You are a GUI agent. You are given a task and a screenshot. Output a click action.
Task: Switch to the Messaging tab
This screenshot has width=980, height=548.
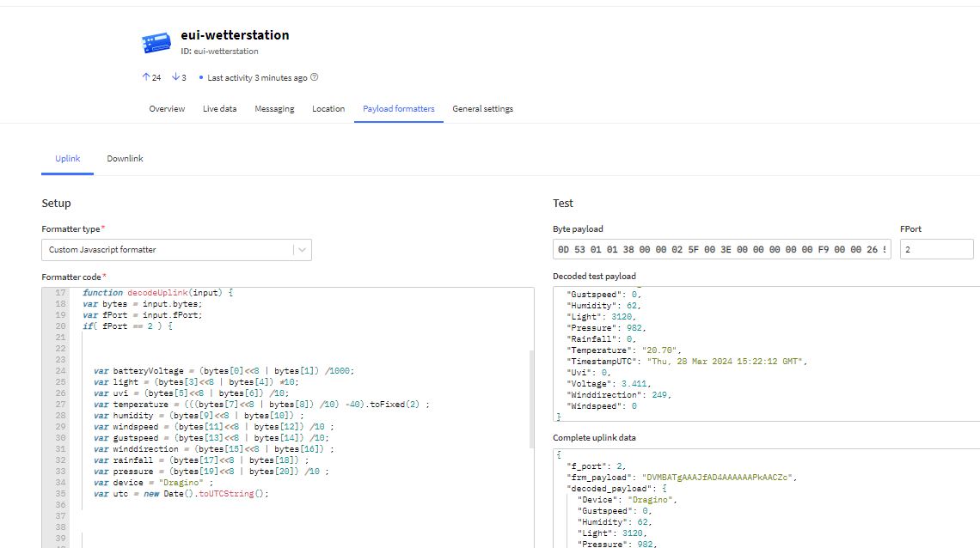(274, 108)
